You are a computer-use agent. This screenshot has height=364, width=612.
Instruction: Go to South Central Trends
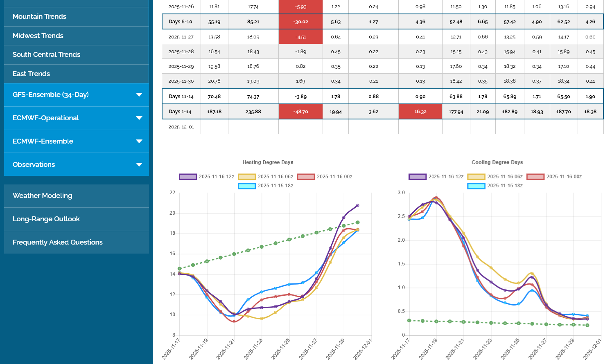46,55
